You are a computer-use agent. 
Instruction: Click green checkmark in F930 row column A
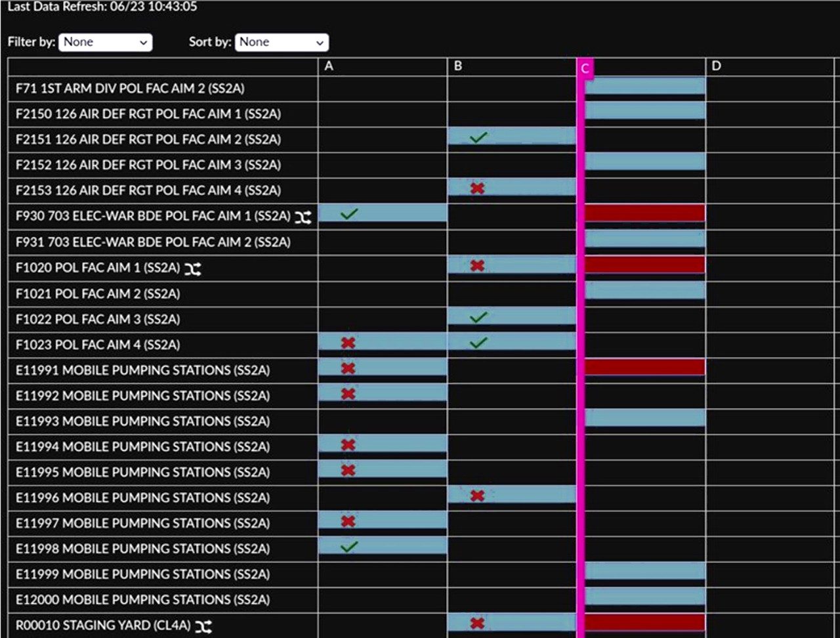[x=349, y=213]
